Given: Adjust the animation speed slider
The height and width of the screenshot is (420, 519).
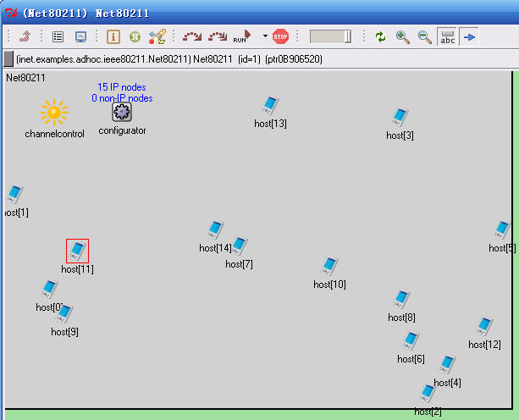Looking at the screenshot, I should [330, 36].
